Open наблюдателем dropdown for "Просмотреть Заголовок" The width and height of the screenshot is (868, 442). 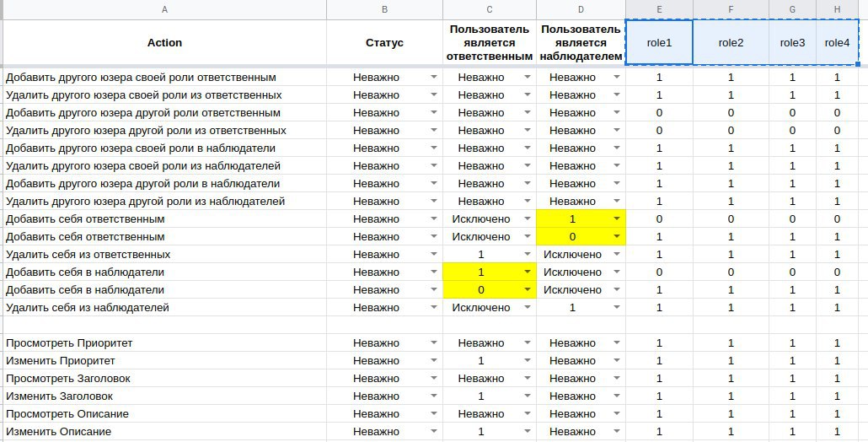click(x=617, y=379)
